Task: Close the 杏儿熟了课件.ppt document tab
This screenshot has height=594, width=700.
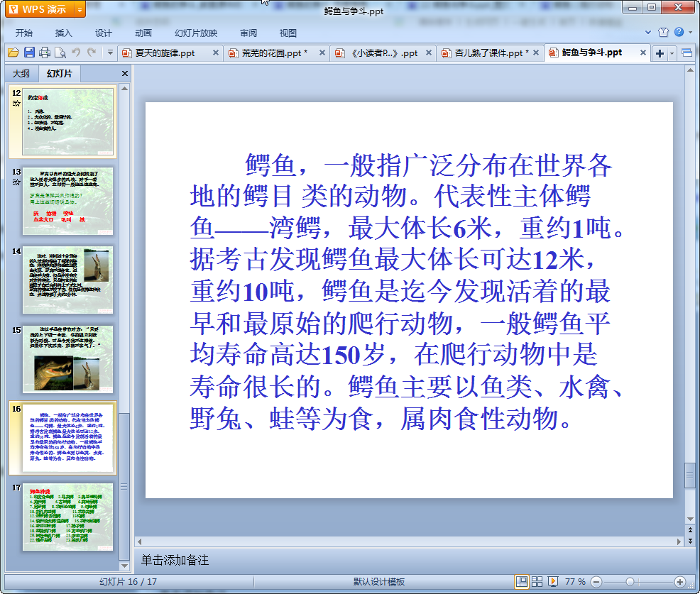Action: pyautogui.click(x=536, y=53)
